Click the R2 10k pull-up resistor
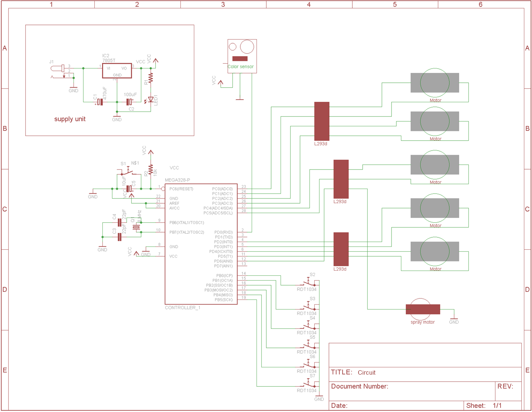This screenshot has height=412, width=532. [150, 170]
